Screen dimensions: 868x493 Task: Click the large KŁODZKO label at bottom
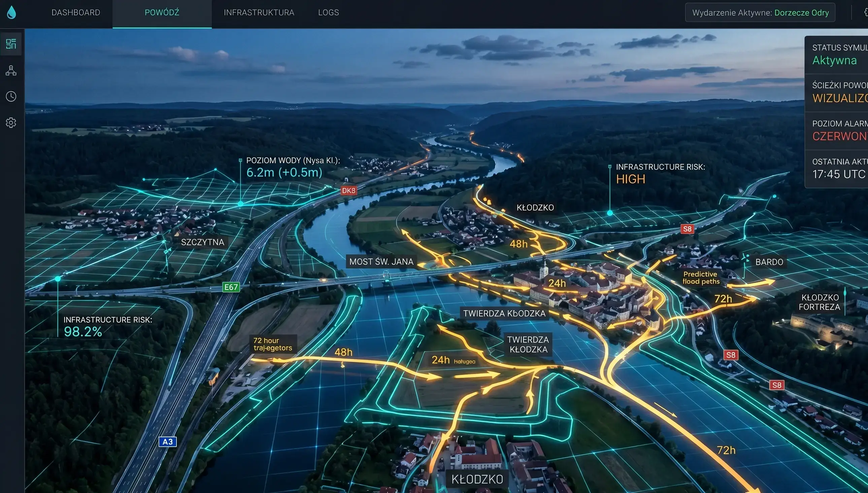[x=477, y=479]
